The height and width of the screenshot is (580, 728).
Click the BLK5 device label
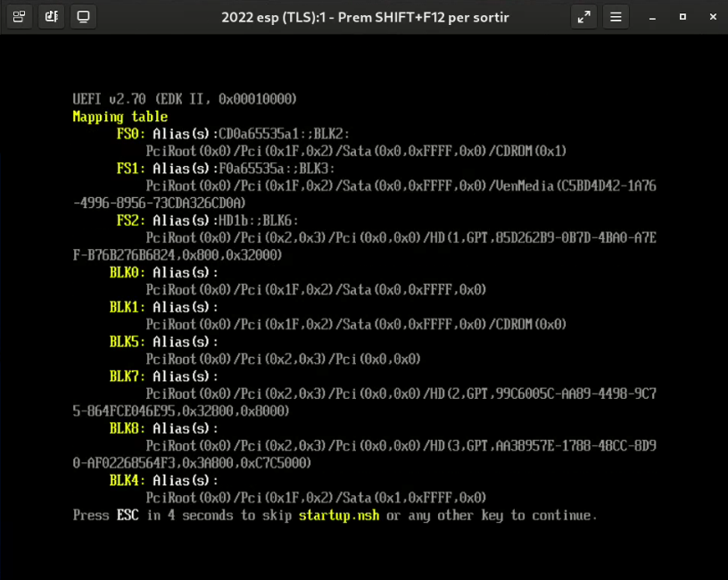[x=127, y=342]
